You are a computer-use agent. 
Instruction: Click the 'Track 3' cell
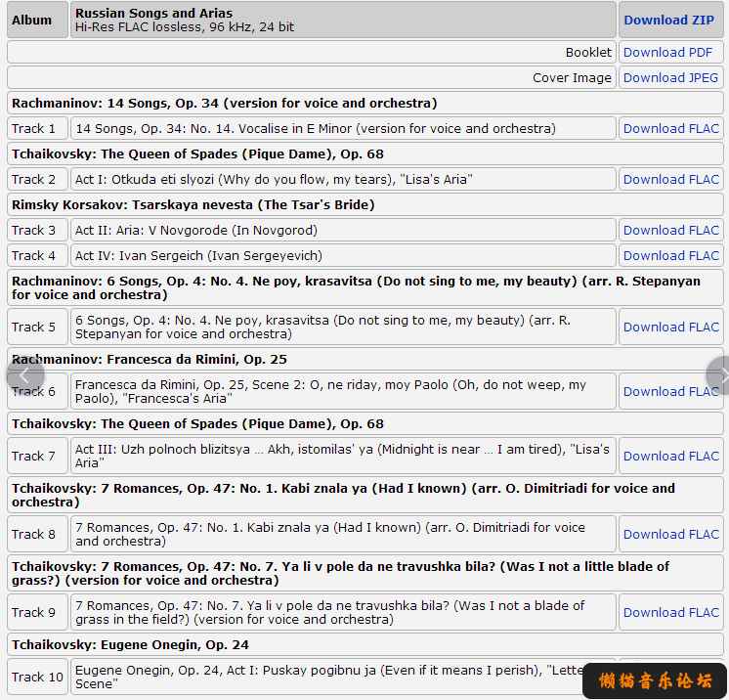pos(37,230)
